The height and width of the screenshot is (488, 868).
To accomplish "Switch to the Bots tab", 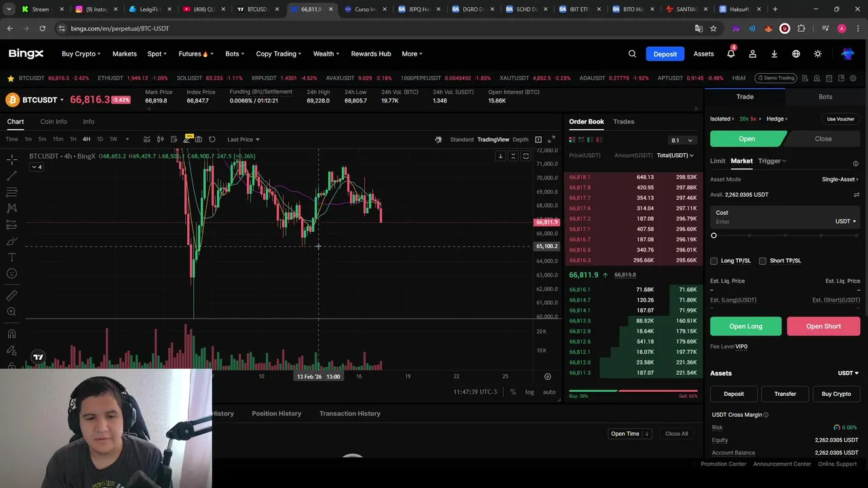I will pos(825,97).
